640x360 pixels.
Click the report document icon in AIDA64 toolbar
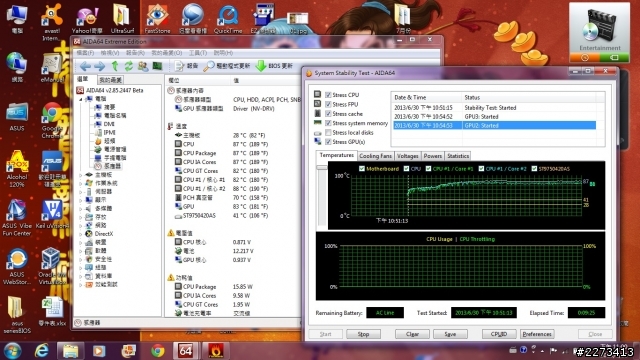[187, 66]
